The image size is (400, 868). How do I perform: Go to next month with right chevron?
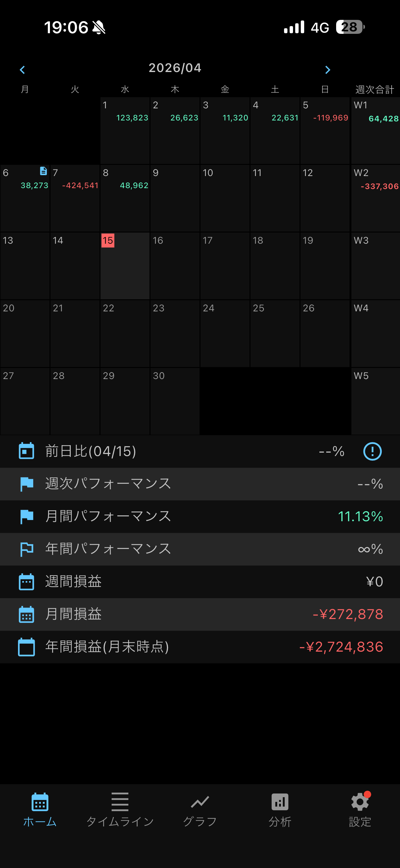(328, 70)
